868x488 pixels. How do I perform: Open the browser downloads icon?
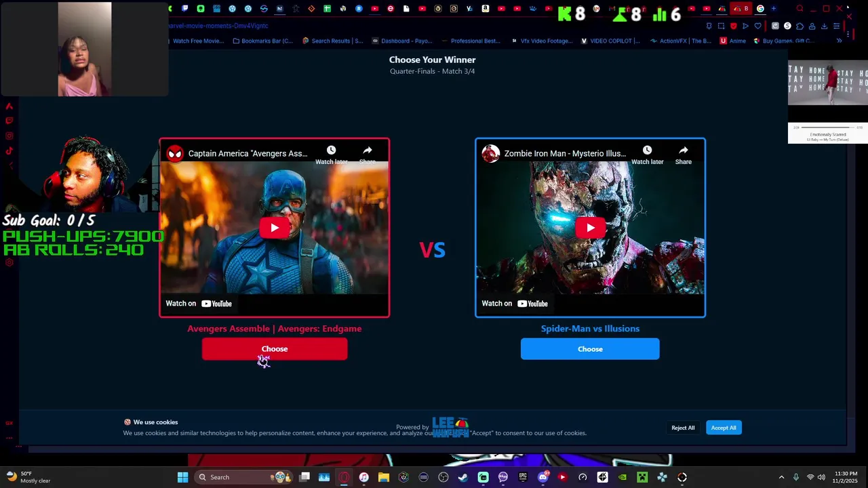(x=824, y=26)
